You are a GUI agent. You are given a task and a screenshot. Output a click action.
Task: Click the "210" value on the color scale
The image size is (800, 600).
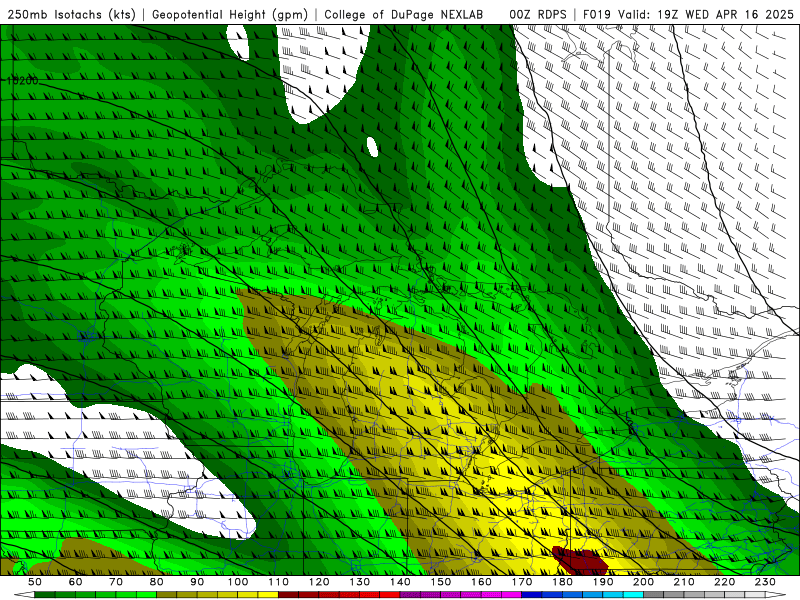point(684,582)
